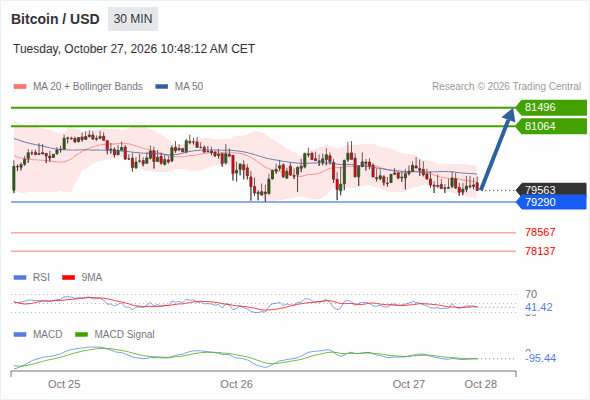The image size is (590, 400).
Task: Click the MA 50 blue legend swatch
Action: pyautogui.click(x=162, y=87)
